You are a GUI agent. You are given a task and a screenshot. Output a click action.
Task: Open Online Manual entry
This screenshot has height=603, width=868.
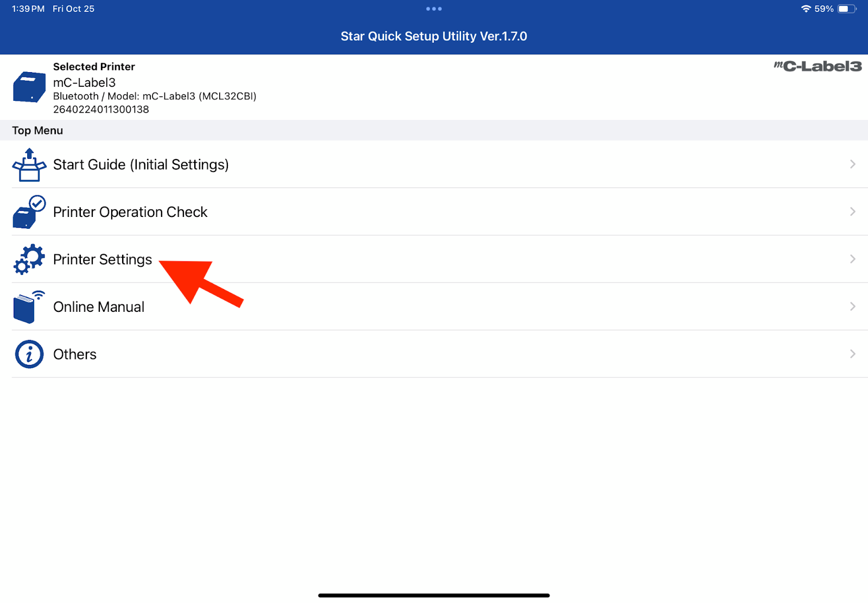[x=434, y=307]
